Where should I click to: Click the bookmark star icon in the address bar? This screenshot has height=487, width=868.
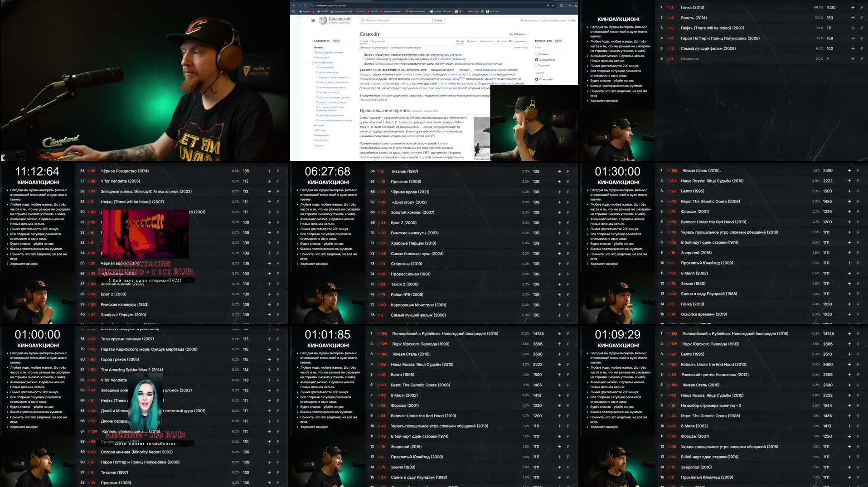tap(553, 5)
